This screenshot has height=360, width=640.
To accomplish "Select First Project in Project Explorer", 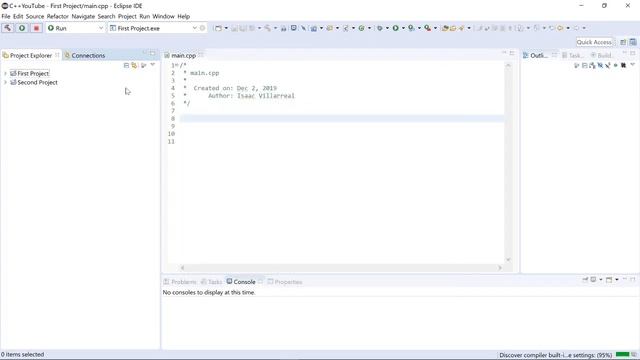I will [29, 73].
